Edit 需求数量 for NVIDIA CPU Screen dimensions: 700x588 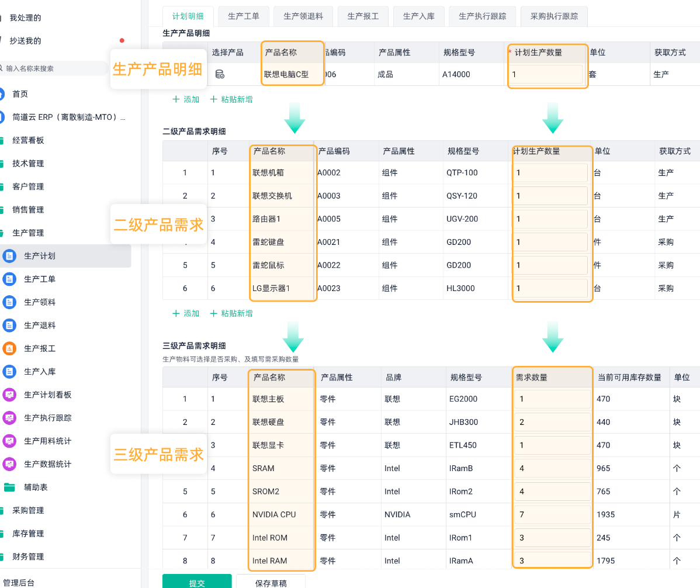[x=552, y=515]
